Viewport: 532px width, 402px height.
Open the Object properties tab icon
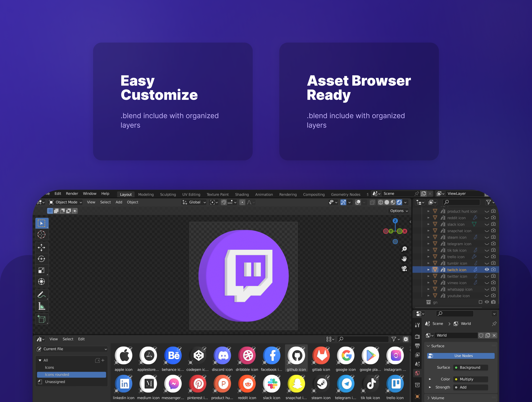[417, 396]
